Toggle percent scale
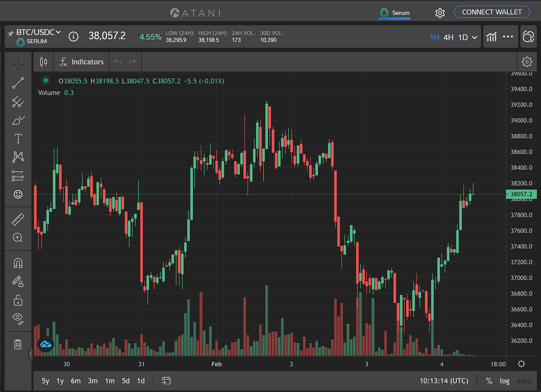The width and height of the screenshot is (541, 392). pos(489,381)
